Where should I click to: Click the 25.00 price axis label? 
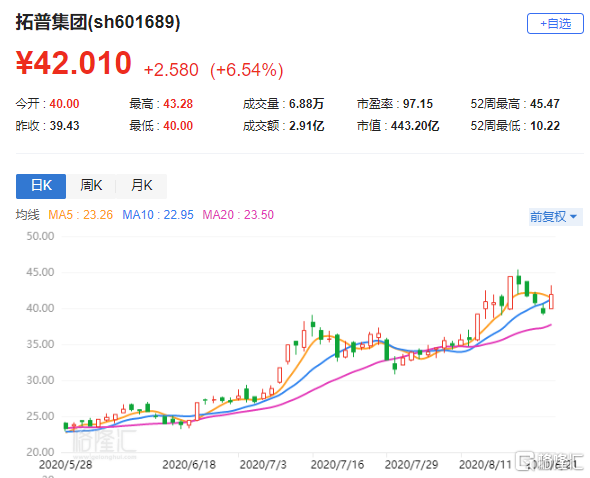coord(40,416)
